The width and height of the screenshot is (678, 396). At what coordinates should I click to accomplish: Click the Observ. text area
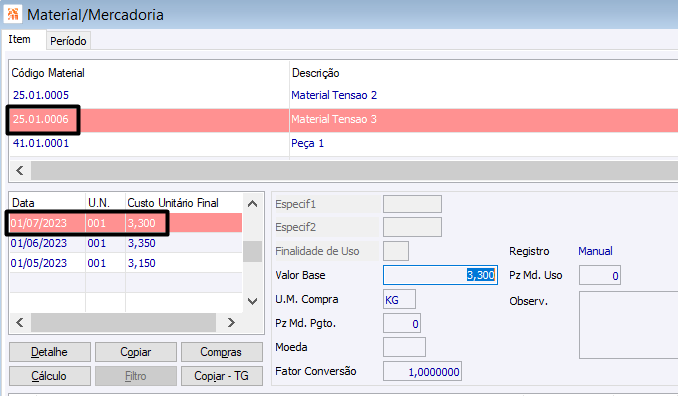629,325
